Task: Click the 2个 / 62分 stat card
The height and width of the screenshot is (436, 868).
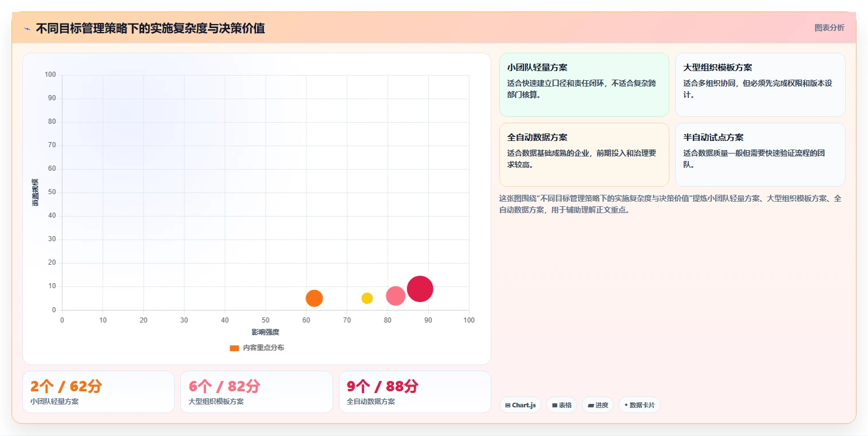Action: click(x=98, y=392)
